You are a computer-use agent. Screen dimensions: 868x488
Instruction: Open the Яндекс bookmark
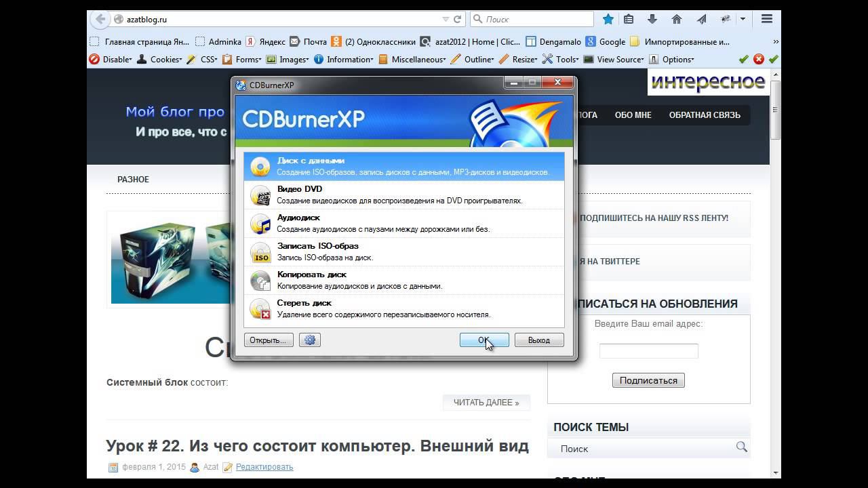(x=267, y=41)
